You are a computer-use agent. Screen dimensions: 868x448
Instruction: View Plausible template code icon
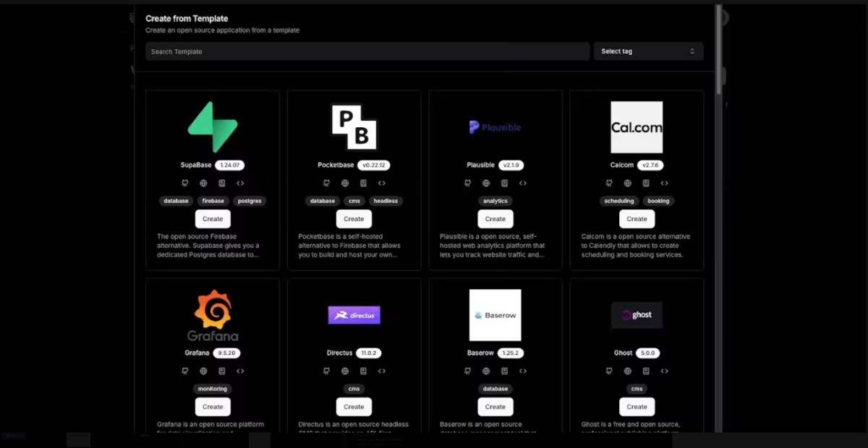[523, 184]
